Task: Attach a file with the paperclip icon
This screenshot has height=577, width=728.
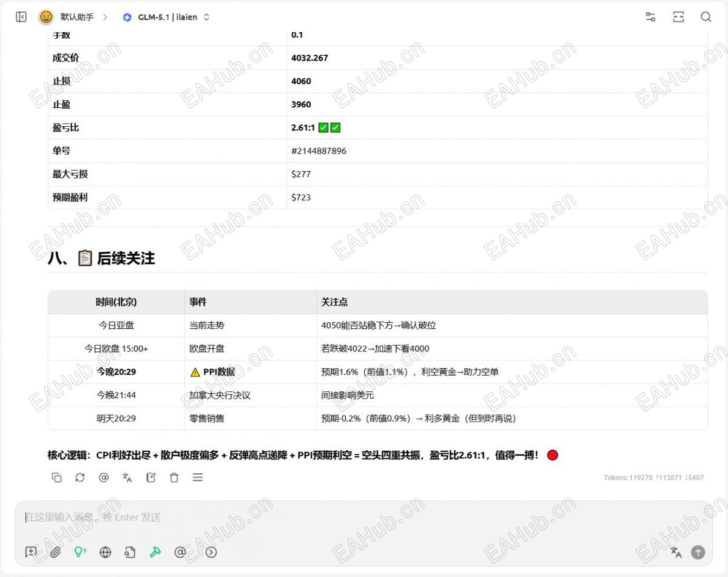Action: (x=55, y=552)
